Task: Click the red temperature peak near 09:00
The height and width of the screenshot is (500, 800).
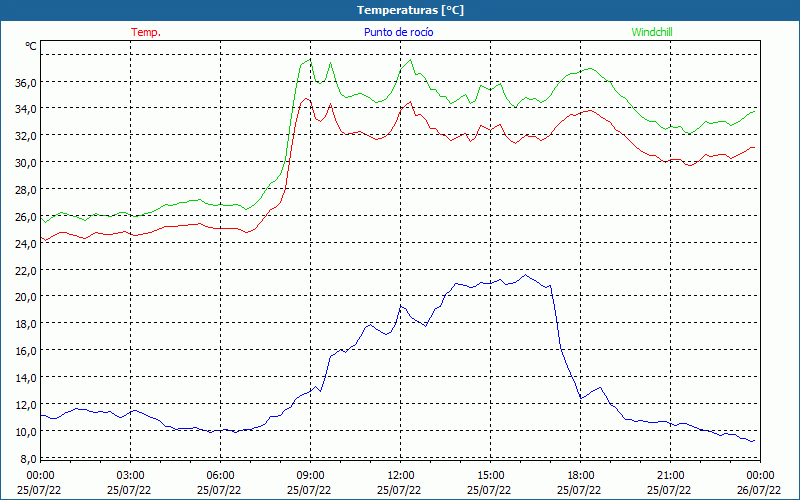Action: pos(306,98)
